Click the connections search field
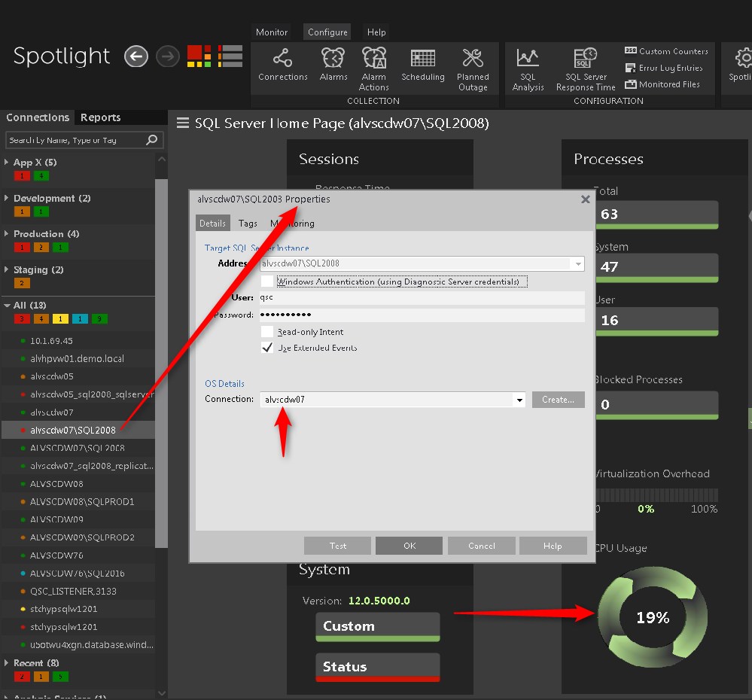752x700 pixels. [75, 140]
